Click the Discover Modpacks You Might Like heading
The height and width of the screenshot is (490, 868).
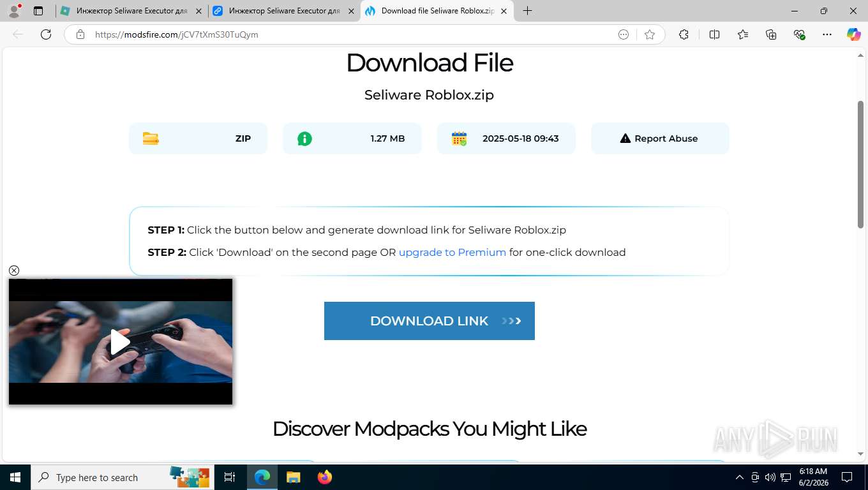(430, 429)
